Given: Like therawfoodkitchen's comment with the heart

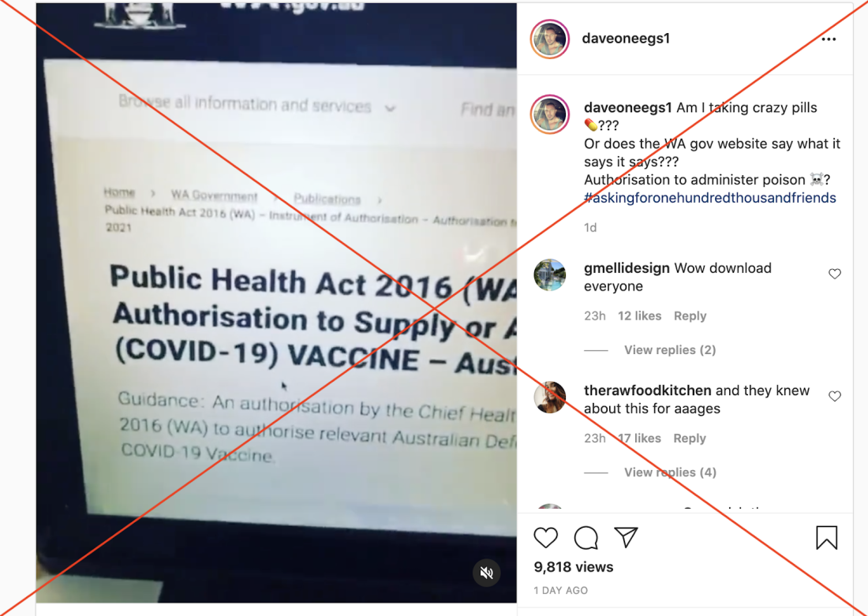Looking at the screenshot, I should 835,396.
